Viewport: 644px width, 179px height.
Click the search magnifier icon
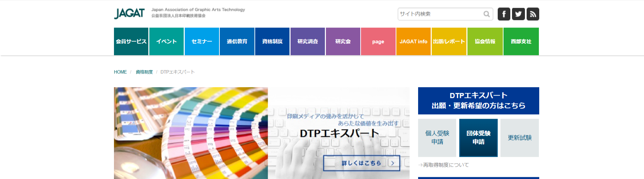pos(487,14)
